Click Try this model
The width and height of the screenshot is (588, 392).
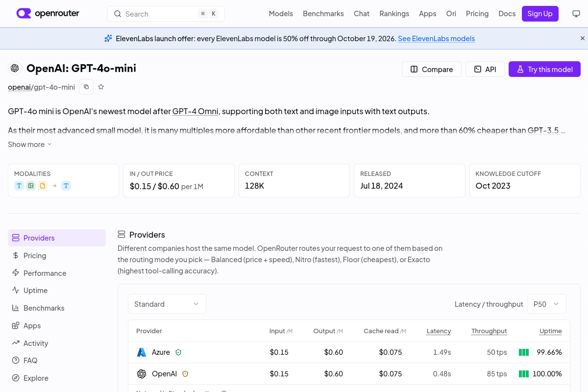pyautogui.click(x=544, y=69)
